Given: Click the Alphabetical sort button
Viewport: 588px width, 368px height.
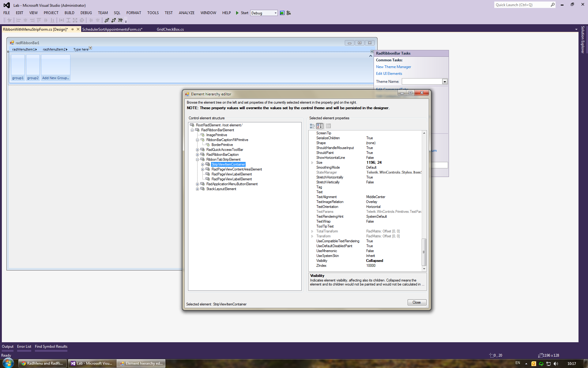Looking at the screenshot, I should pos(319,126).
